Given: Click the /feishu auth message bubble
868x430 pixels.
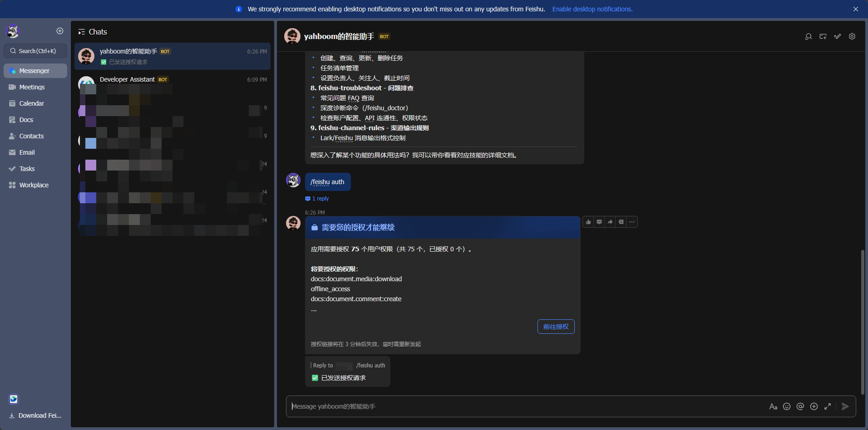Looking at the screenshot, I should click(328, 182).
